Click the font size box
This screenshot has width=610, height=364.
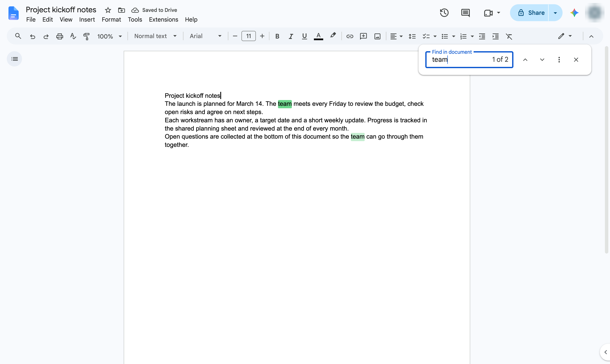[x=248, y=36]
